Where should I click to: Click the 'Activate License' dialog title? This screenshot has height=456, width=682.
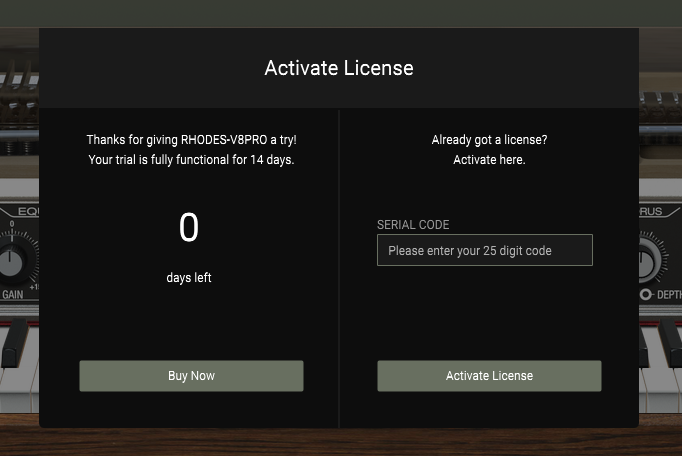[x=339, y=68]
